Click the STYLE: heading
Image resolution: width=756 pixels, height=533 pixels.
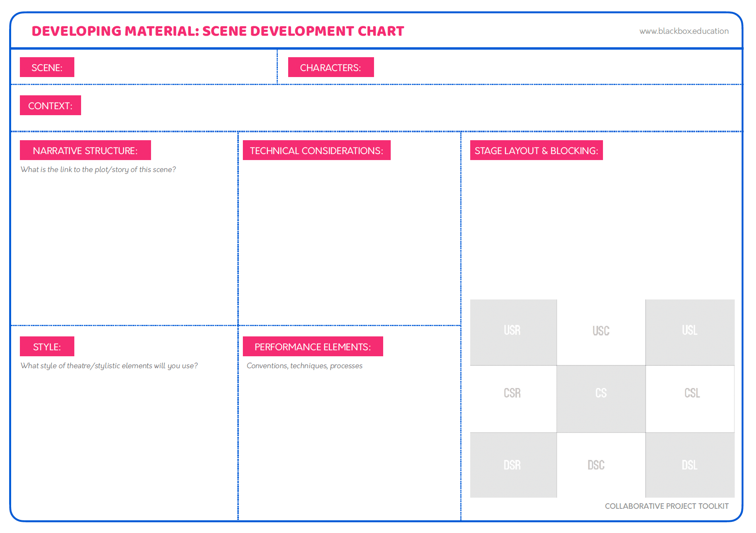pos(47,346)
